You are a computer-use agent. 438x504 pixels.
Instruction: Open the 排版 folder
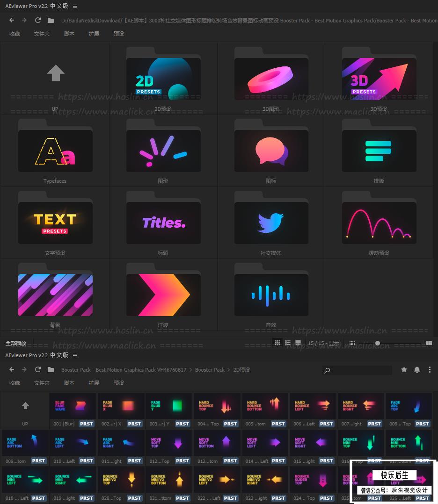click(379, 151)
